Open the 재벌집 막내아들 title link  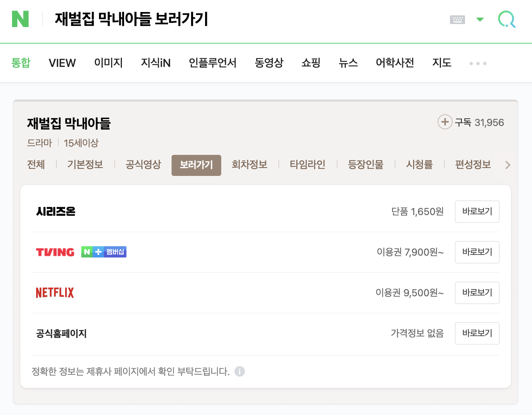69,123
